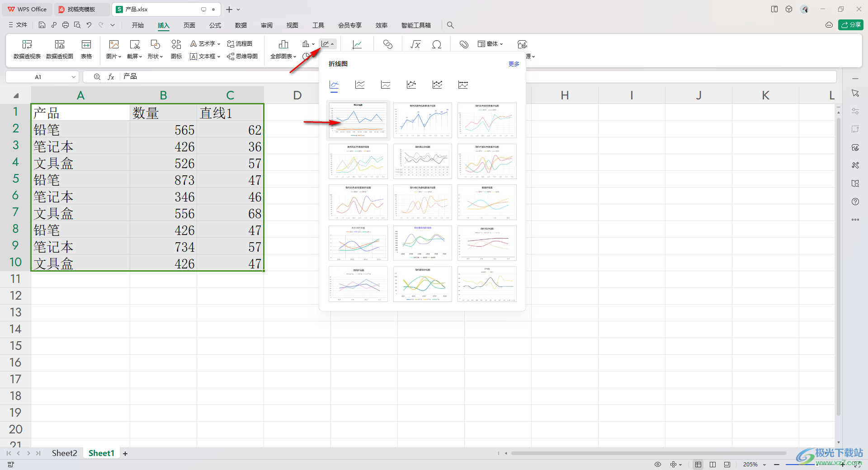Select the stacked line chart type icon
This screenshot has width=868, height=470.
pos(360,85)
